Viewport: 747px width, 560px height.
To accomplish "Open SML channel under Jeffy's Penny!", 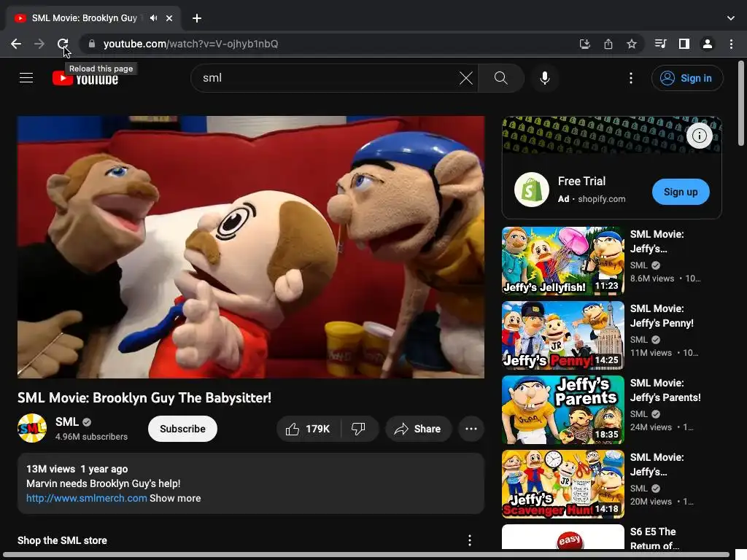I will [x=639, y=340].
